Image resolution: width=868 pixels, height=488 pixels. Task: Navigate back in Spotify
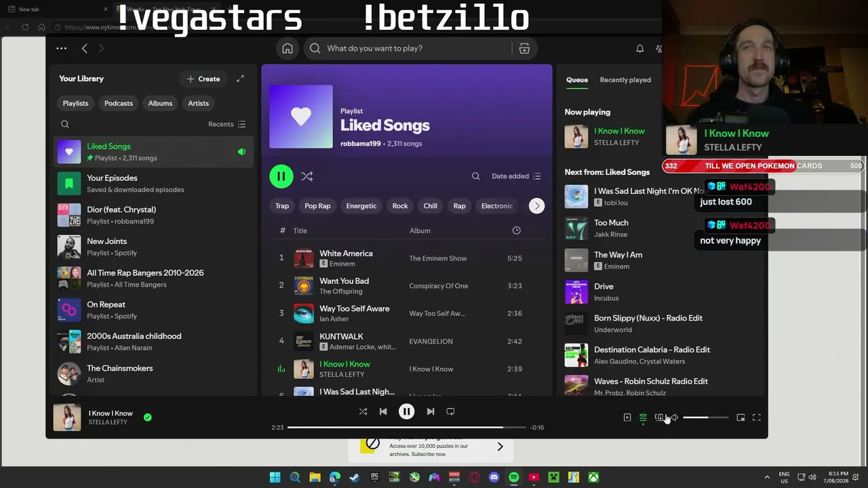point(84,48)
